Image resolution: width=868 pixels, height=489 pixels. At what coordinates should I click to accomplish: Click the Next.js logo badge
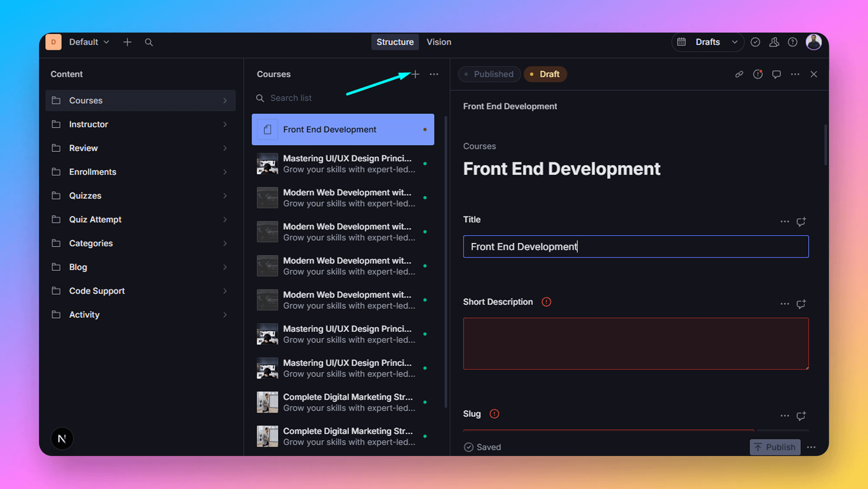pos(62,439)
